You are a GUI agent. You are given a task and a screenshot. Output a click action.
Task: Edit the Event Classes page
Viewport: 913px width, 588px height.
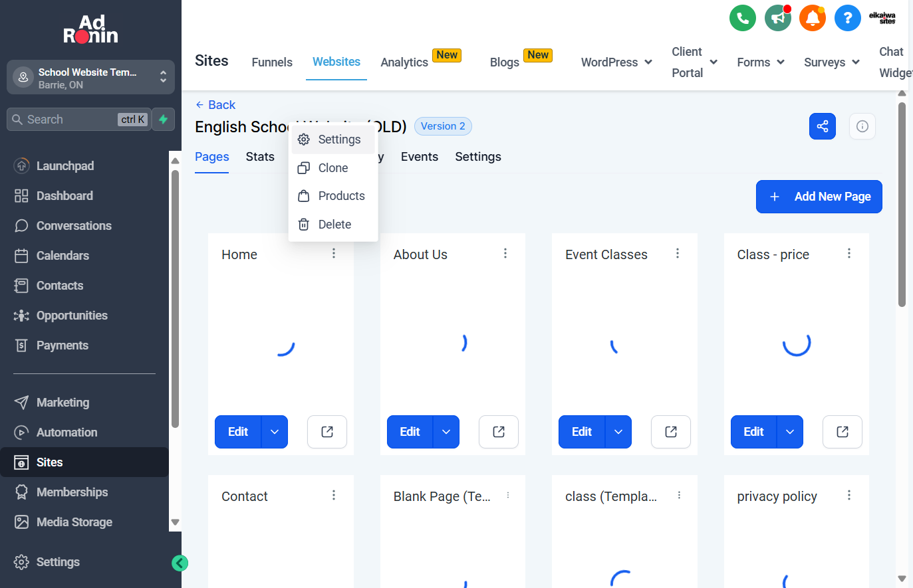[x=582, y=432]
